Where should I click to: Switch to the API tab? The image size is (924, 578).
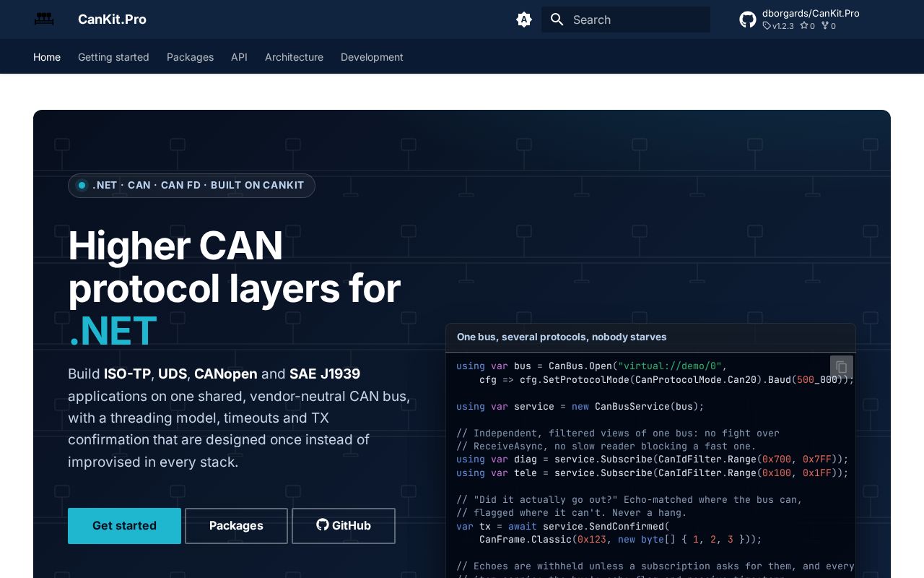(x=239, y=57)
